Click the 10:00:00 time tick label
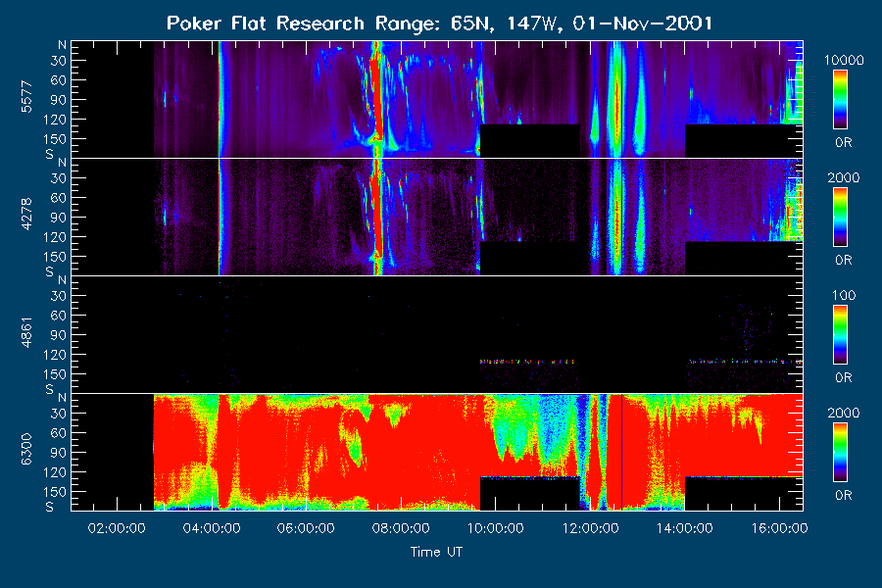This screenshot has height=588, width=882. tap(496, 528)
